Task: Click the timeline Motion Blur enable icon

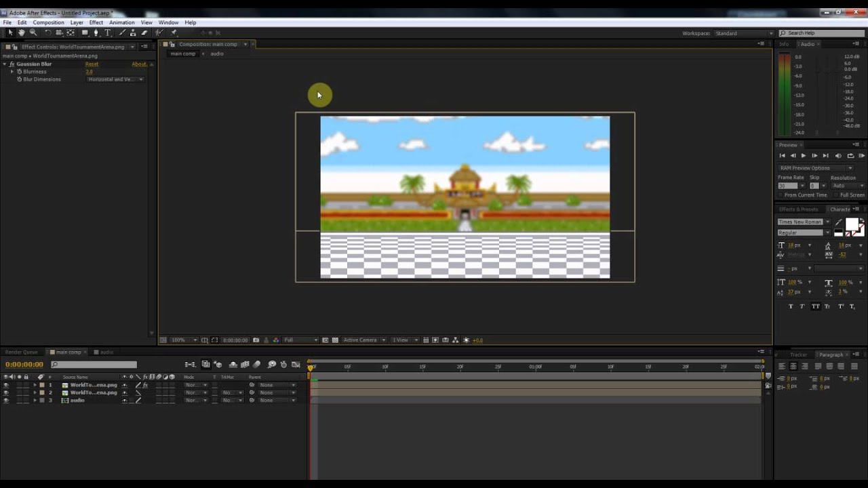Action: [x=256, y=365]
